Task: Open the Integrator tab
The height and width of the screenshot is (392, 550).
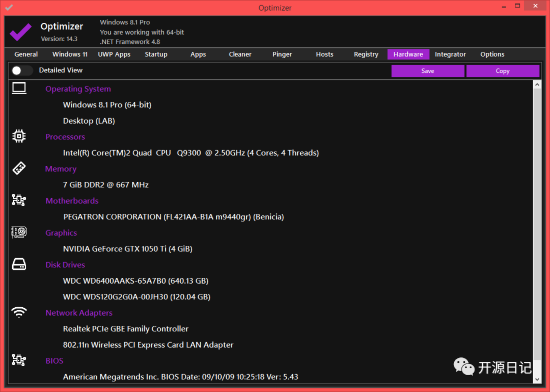Action: tap(450, 54)
